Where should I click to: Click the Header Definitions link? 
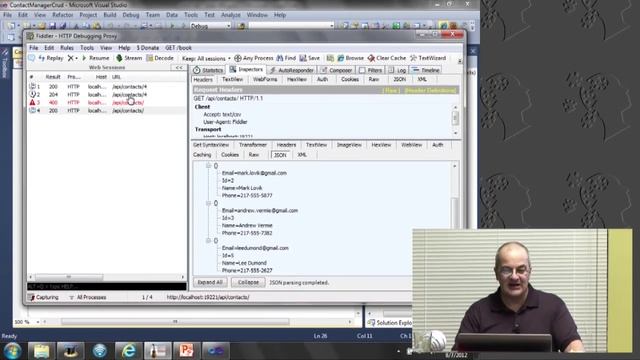click(430, 90)
